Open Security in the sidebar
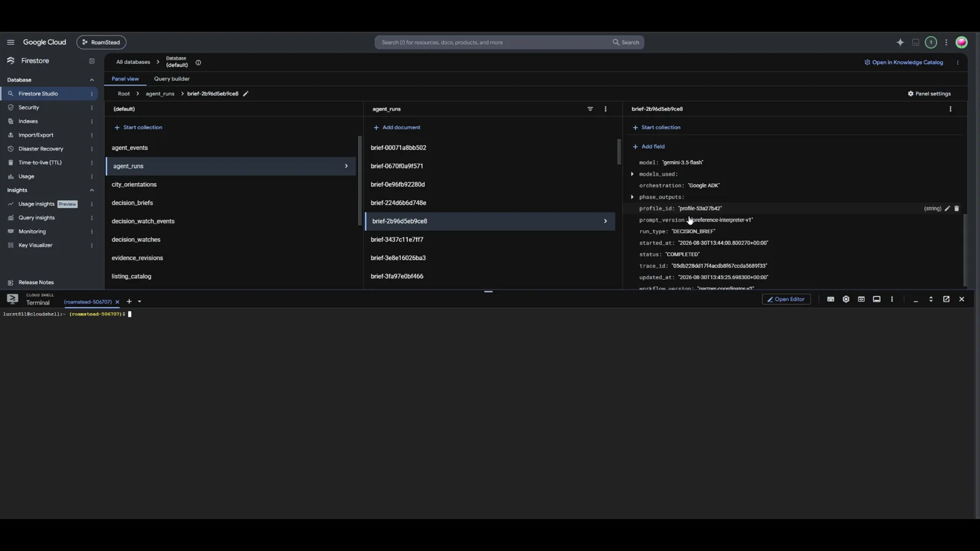The height and width of the screenshot is (551, 980). coord(29,107)
